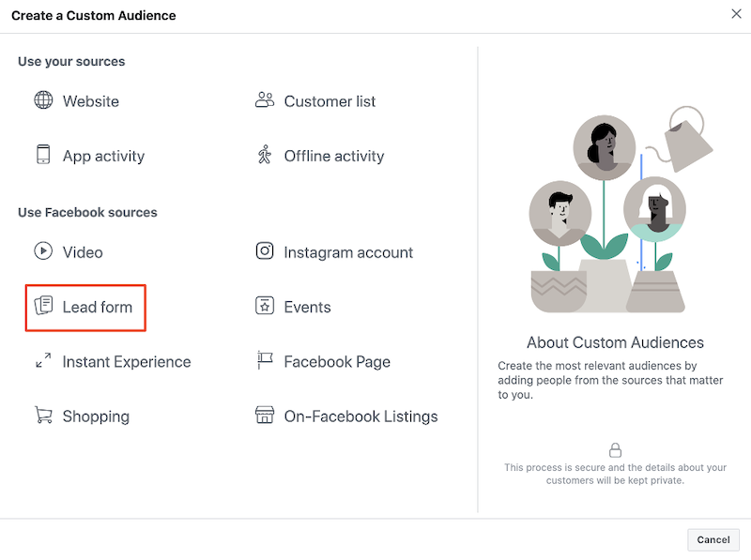Click the On-Facebook Listings storefront icon
The height and width of the screenshot is (560, 751).
point(266,416)
